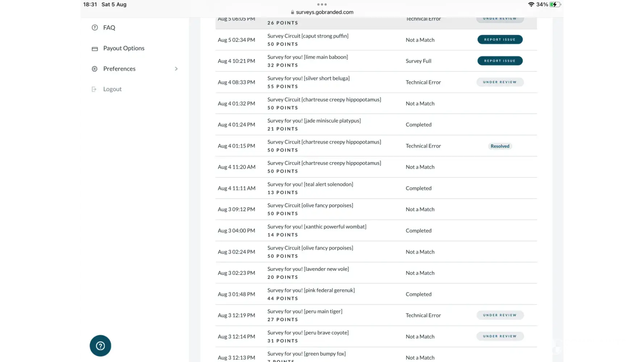Click Under Review for peru main tiger
This screenshot has height=362, width=644.
[x=500, y=315]
